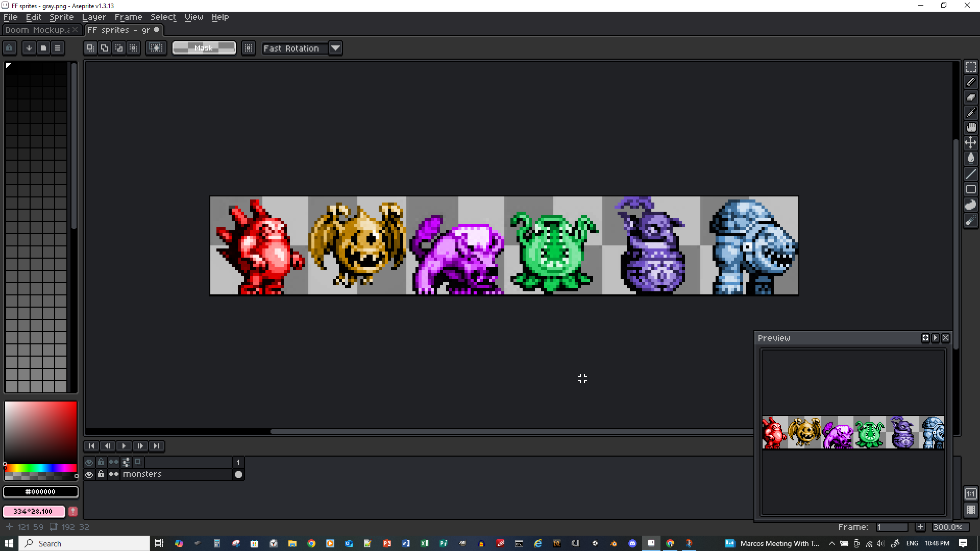
Task: Open the palette options menu icon
Action: (58, 48)
